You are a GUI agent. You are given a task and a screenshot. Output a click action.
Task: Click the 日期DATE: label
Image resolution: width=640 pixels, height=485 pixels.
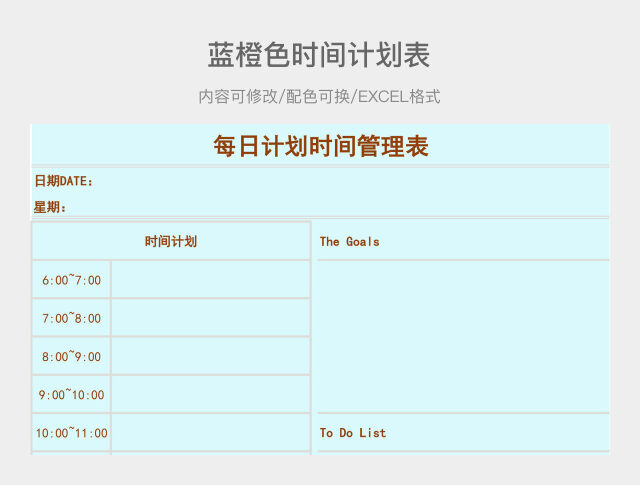pyautogui.click(x=64, y=181)
